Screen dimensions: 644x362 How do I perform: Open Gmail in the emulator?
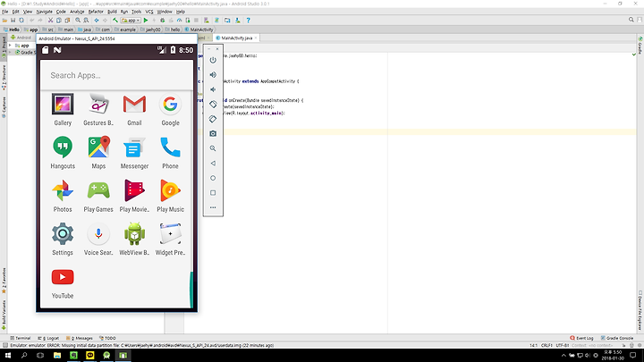(x=134, y=105)
